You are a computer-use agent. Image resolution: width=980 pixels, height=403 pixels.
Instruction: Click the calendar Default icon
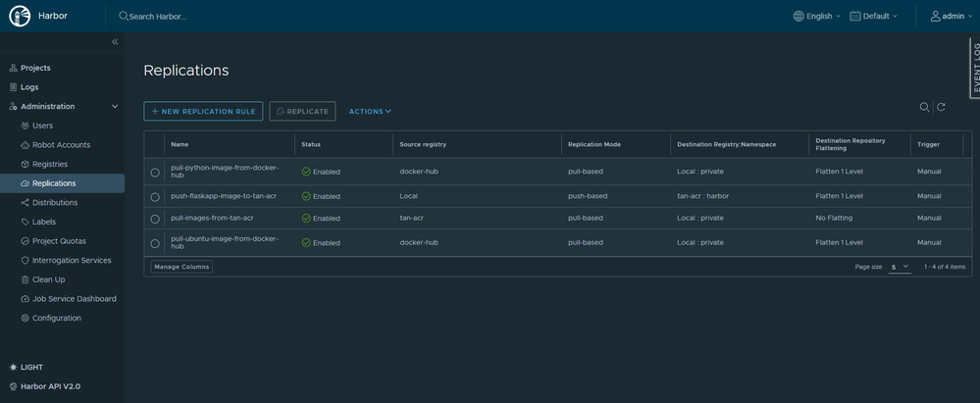(x=855, y=17)
